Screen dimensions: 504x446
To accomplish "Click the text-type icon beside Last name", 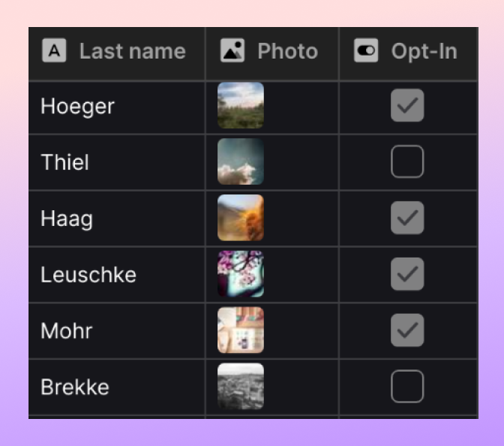I will pos(54,51).
